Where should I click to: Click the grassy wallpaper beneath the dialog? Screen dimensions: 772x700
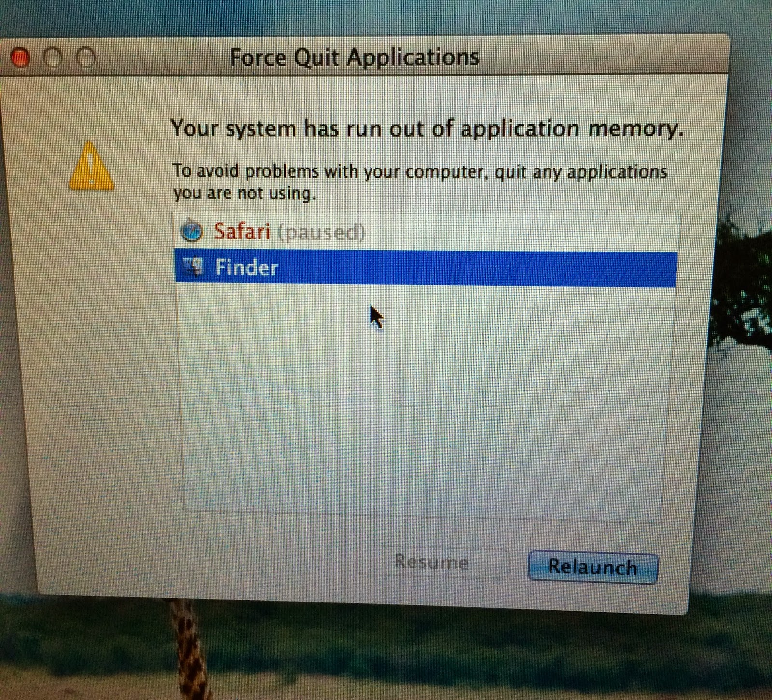[434, 657]
